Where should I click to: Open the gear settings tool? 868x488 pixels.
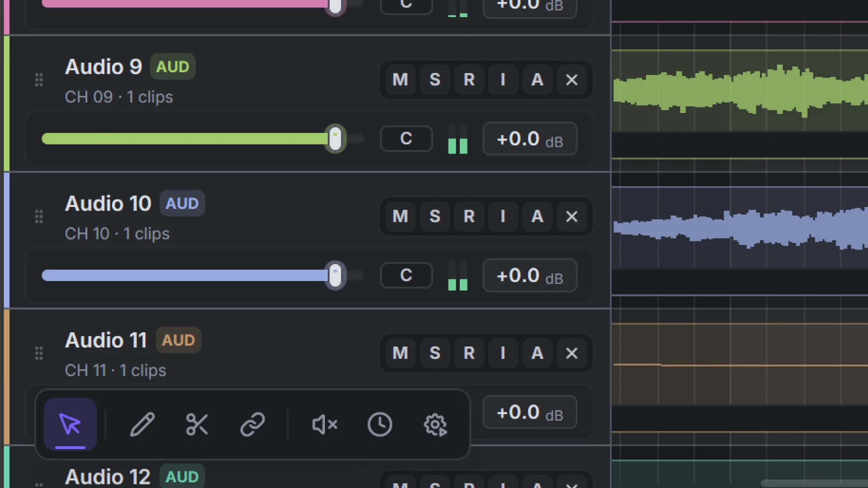[x=435, y=424]
